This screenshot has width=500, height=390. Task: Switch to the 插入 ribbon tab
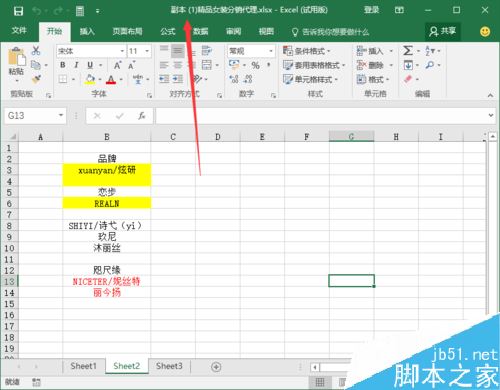(87, 32)
